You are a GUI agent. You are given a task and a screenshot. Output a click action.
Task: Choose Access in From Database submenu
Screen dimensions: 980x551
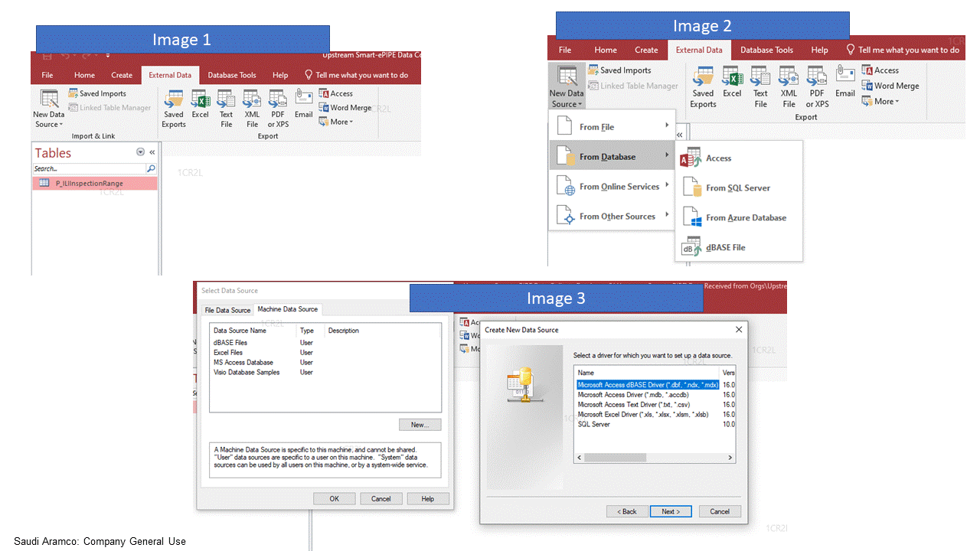pos(739,158)
